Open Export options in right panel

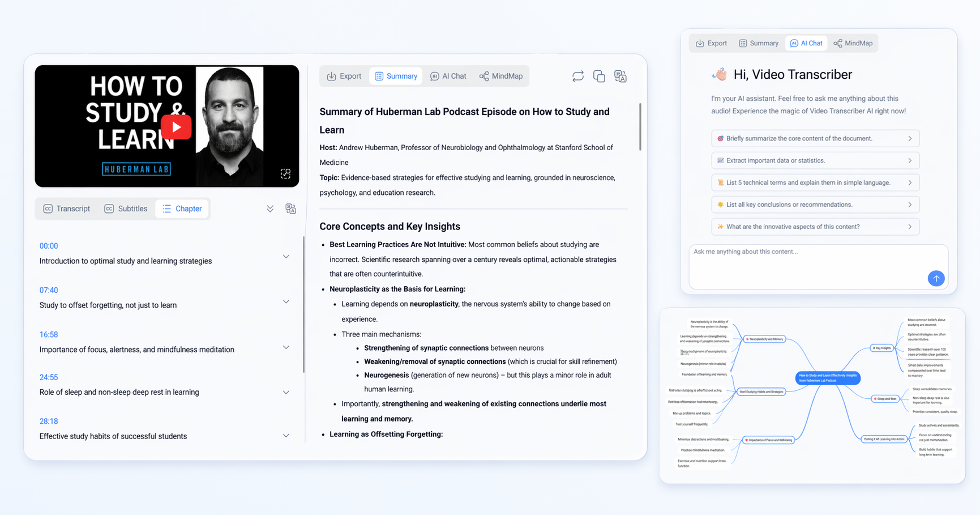[711, 42]
